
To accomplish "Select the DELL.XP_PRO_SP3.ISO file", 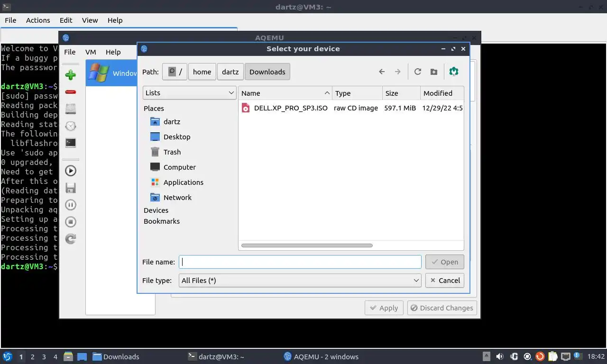I will pyautogui.click(x=290, y=108).
